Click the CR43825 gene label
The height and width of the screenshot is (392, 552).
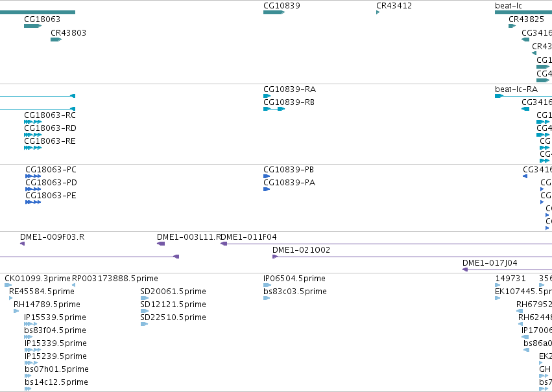point(526,19)
